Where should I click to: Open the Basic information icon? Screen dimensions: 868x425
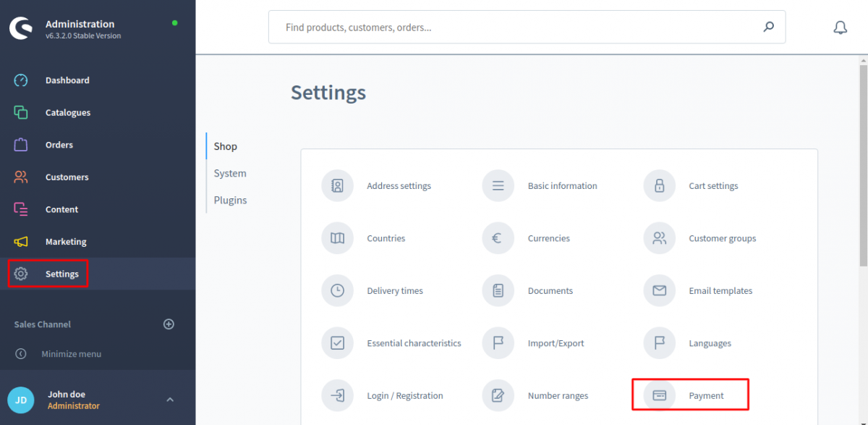(498, 186)
